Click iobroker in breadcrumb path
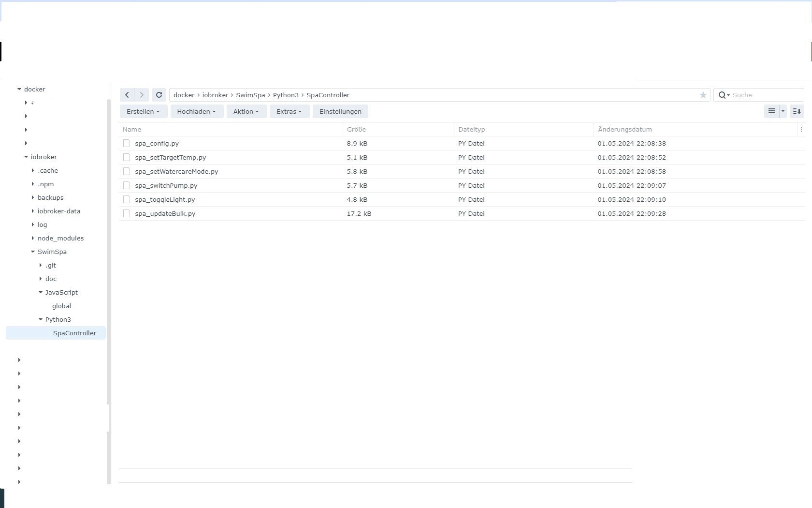Viewport: 812px width, 508px height. [215, 95]
